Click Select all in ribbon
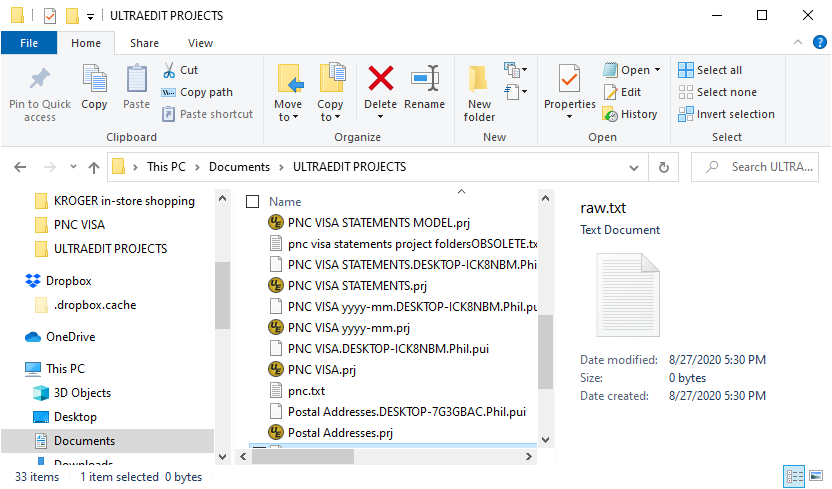832x489 pixels. click(710, 70)
